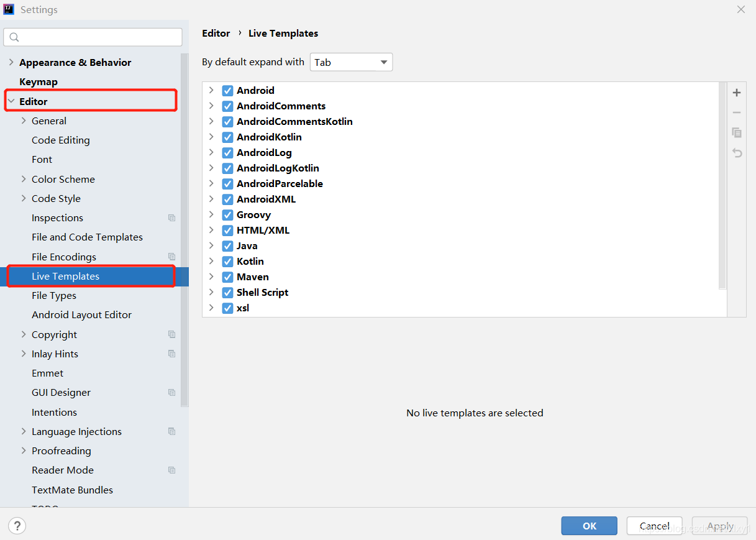Uncheck the Maven template group

[227, 277]
